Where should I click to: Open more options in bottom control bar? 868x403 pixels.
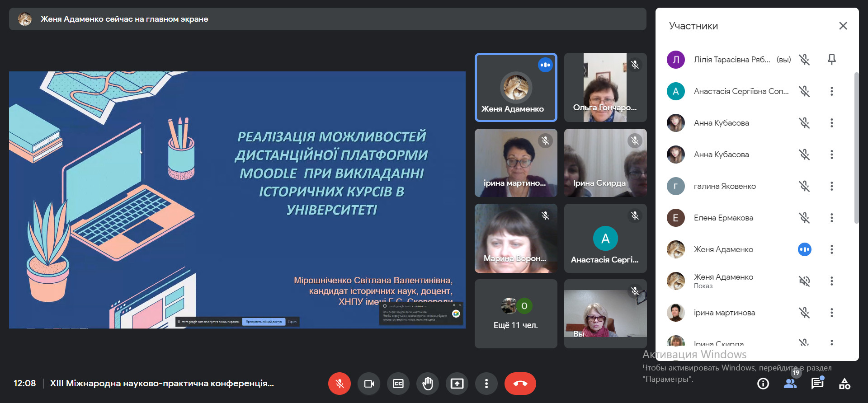486,384
